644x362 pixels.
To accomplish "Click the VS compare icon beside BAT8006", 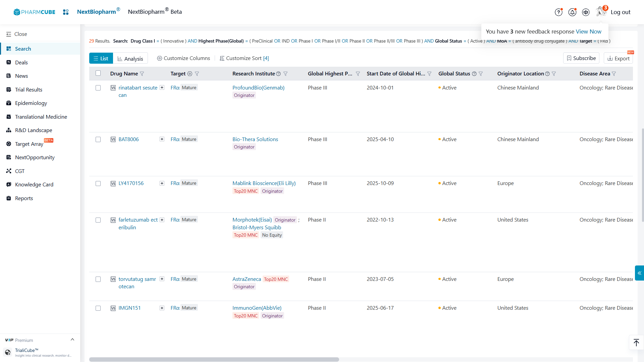I will click(x=113, y=139).
